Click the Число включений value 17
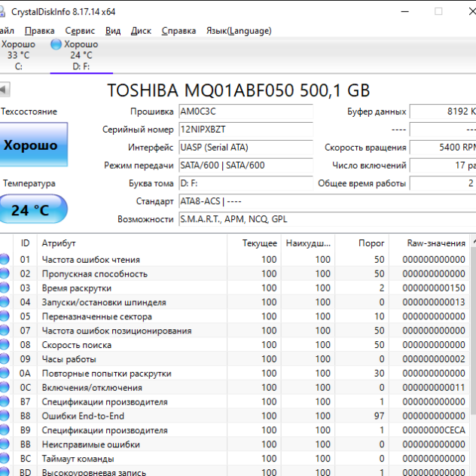 pyautogui.click(x=443, y=165)
